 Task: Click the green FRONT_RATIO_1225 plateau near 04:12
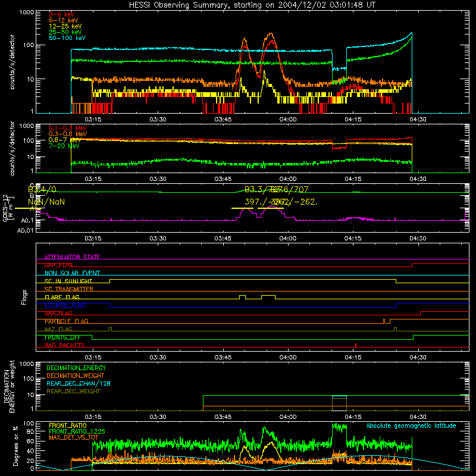pyautogui.click(x=339, y=427)
